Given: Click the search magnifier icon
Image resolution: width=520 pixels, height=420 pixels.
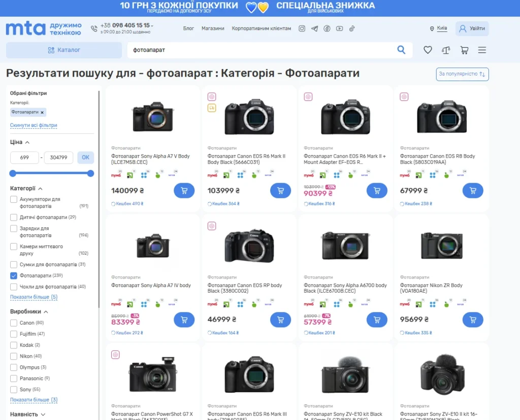Looking at the screenshot, I should [401, 50].
